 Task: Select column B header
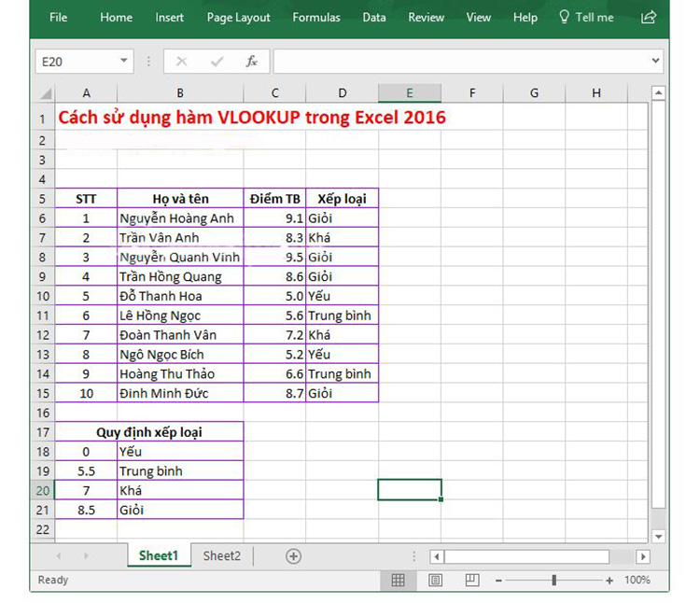pos(180,93)
